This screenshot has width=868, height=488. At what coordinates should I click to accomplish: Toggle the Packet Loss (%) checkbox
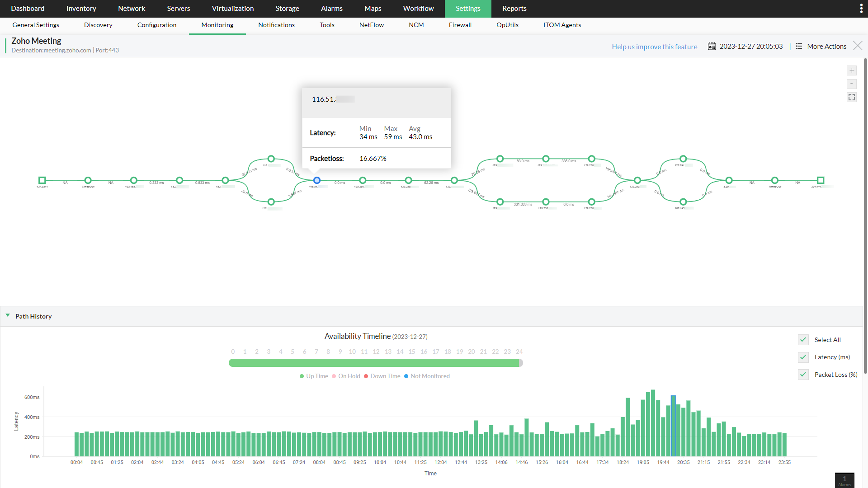pos(803,375)
